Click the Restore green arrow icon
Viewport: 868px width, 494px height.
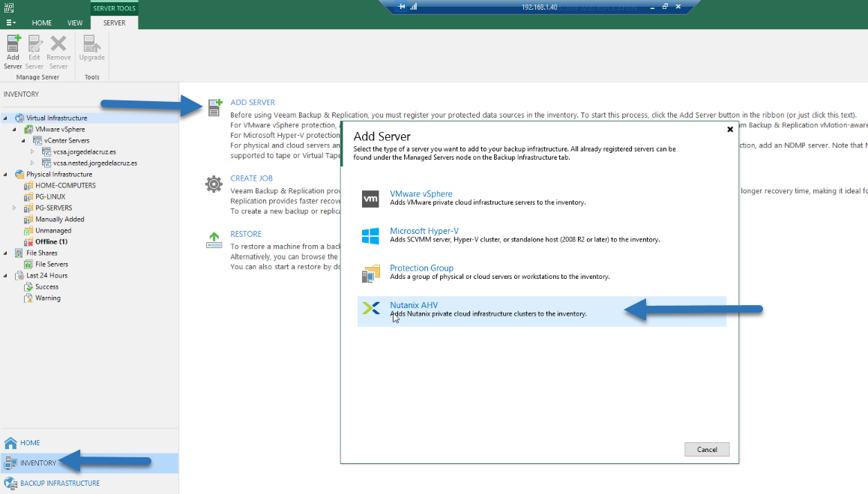[x=214, y=240]
